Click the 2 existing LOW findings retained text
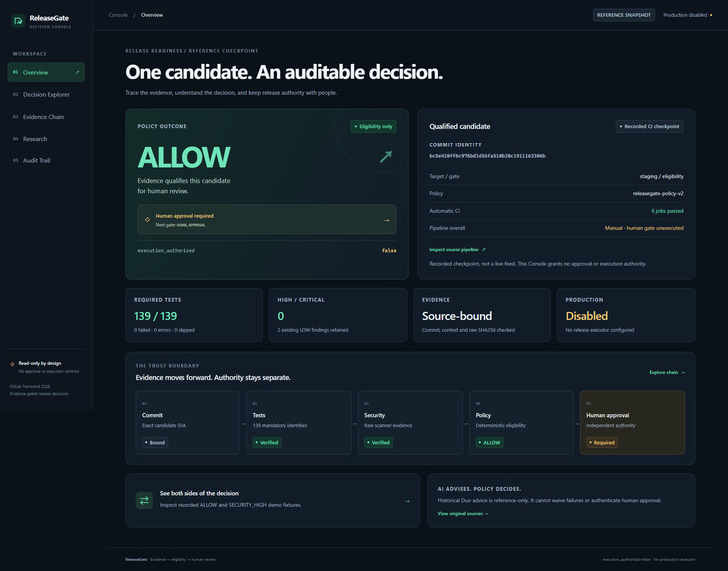 coord(313,330)
